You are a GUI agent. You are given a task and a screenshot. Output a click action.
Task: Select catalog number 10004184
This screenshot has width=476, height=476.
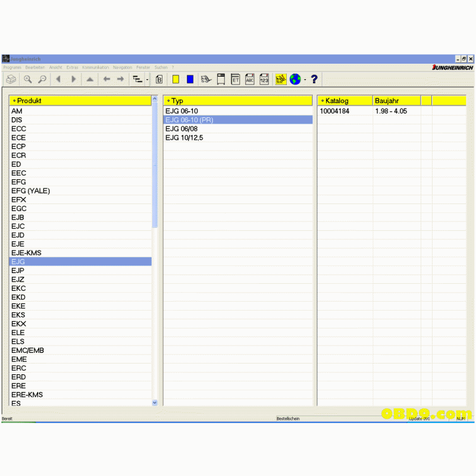(334, 111)
